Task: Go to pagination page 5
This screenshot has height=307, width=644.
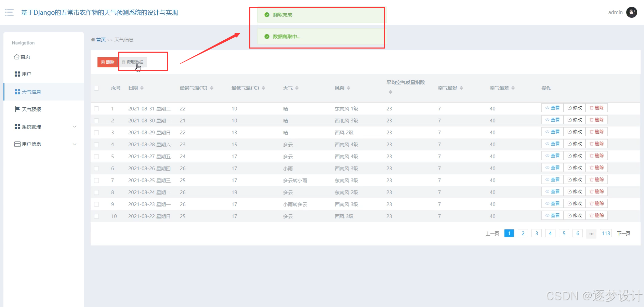Action: (564, 233)
